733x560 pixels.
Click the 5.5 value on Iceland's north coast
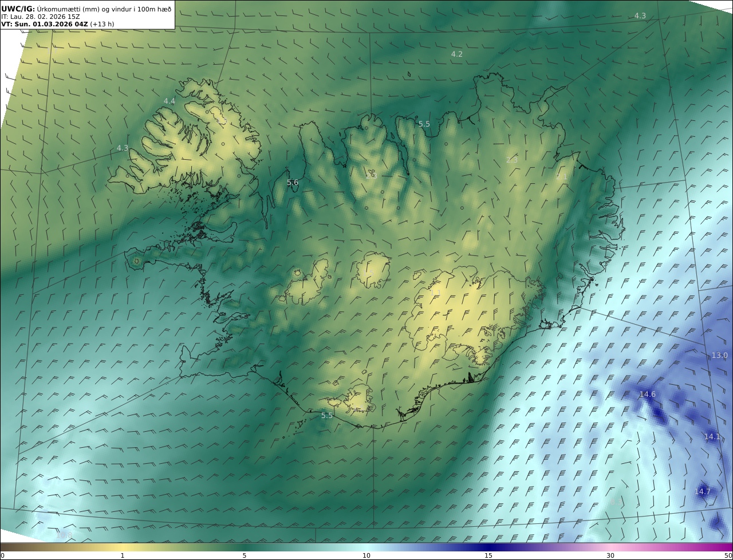424,124
